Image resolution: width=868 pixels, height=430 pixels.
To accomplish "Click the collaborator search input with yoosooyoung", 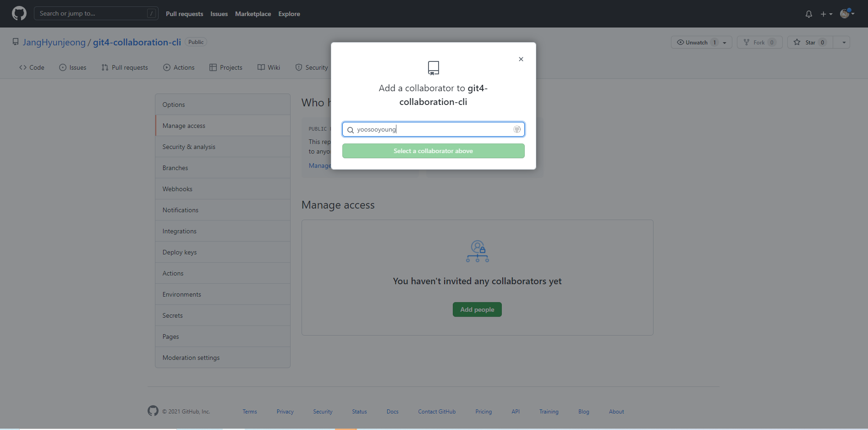I will pos(434,129).
